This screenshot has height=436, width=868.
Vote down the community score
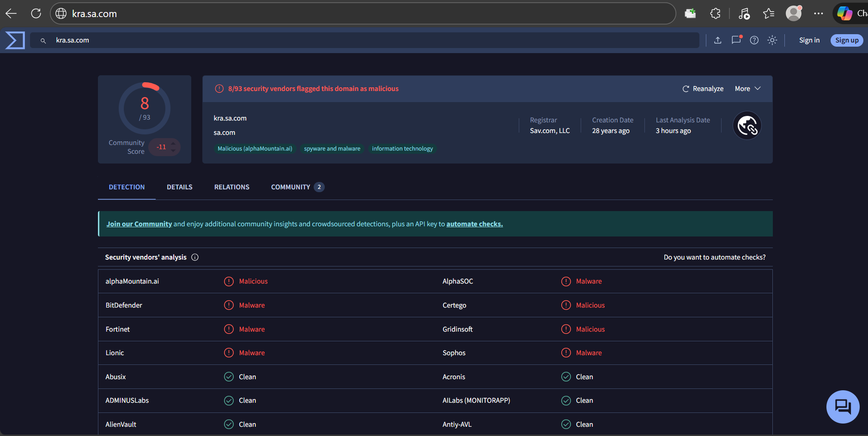click(x=173, y=151)
